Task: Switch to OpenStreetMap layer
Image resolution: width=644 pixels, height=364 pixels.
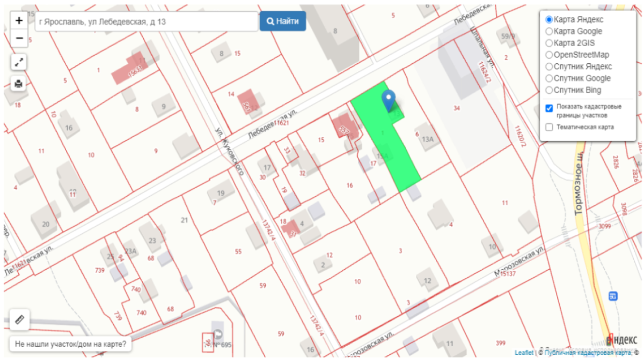Action: pyautogui.click(x=549, y=55)
